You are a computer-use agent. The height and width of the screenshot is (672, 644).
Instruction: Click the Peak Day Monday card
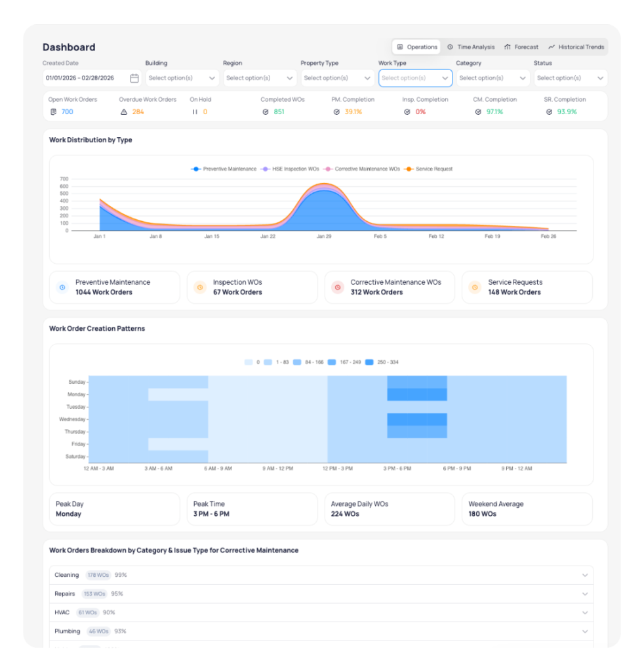click(x=114, y=509)
